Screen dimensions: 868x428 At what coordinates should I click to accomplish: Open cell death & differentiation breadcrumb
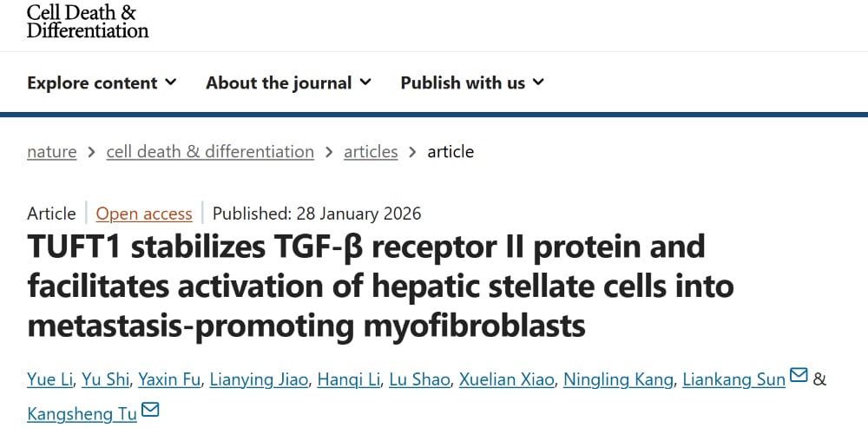[x=210, y=152]
